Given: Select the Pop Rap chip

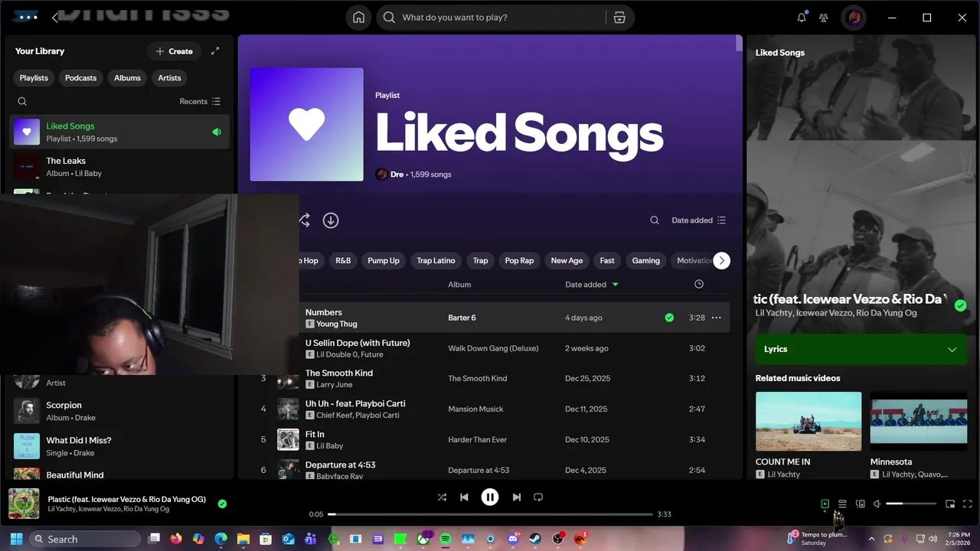Looking at the screenshot, I should pyautogui.click(x=519, y=261).
